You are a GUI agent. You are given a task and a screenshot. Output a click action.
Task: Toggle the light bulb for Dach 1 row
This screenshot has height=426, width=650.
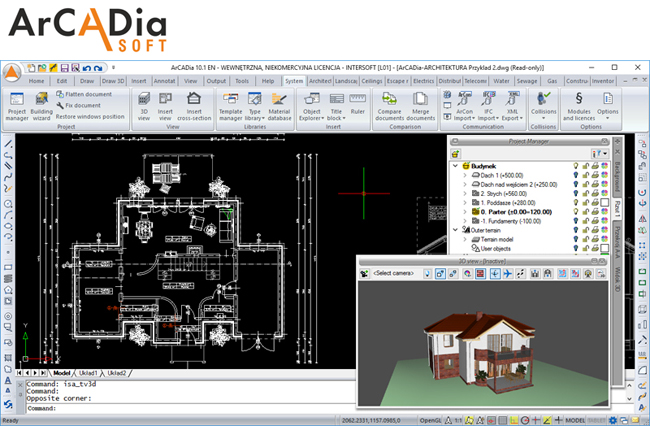click(575, 175)
